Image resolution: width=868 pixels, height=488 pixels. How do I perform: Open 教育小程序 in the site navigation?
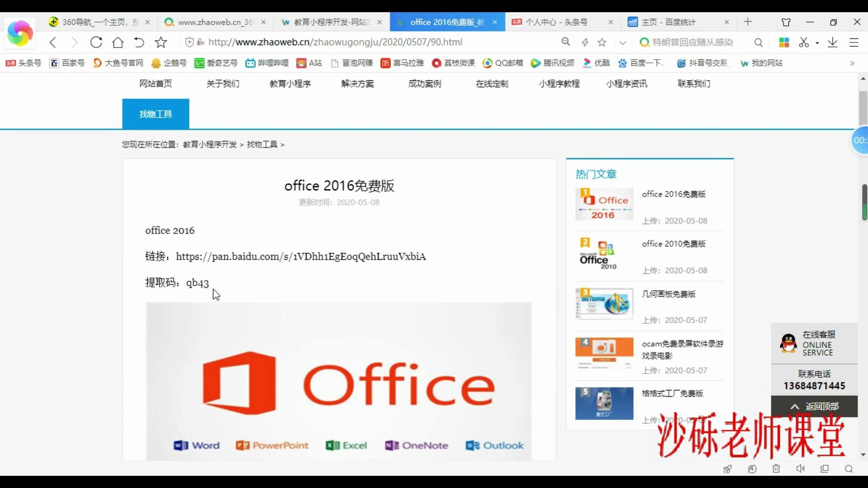[x=290, y=84]
